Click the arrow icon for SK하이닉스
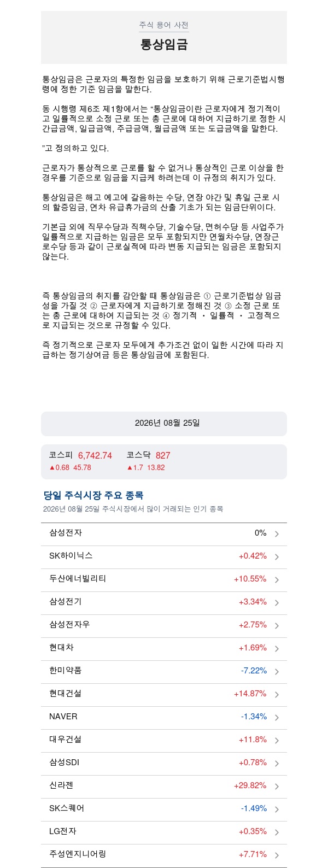This screenshot has height=868, width=328. click(277, 557)
